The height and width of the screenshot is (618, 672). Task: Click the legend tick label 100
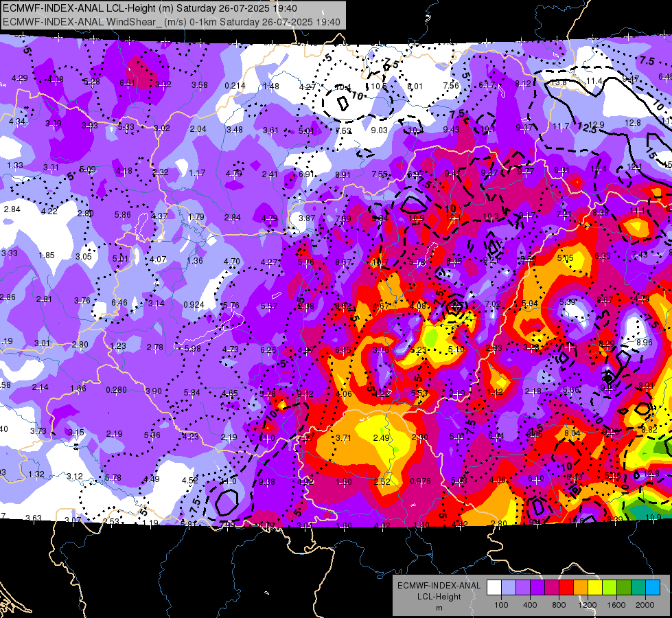(501, 605)
